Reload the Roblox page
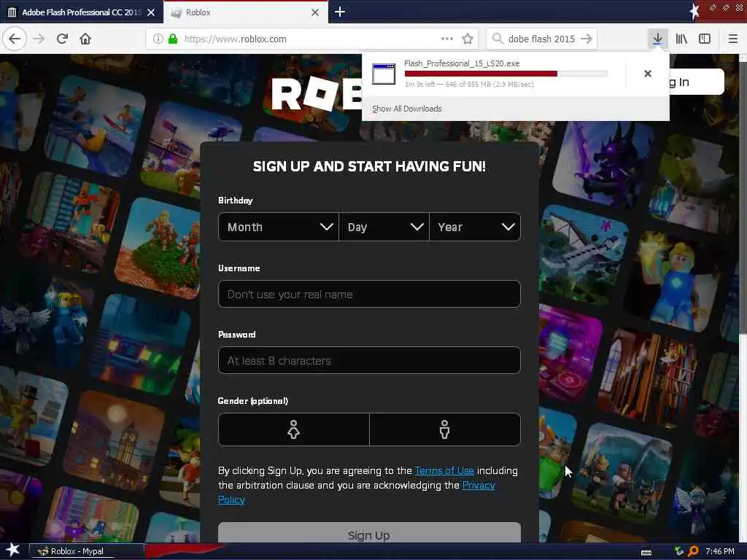Viewport: 747px width, 560px height. (62, 39)
